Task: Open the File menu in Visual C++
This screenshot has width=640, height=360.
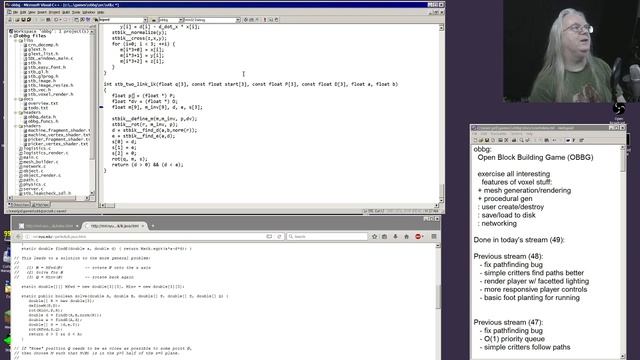Action: [16, 12]
